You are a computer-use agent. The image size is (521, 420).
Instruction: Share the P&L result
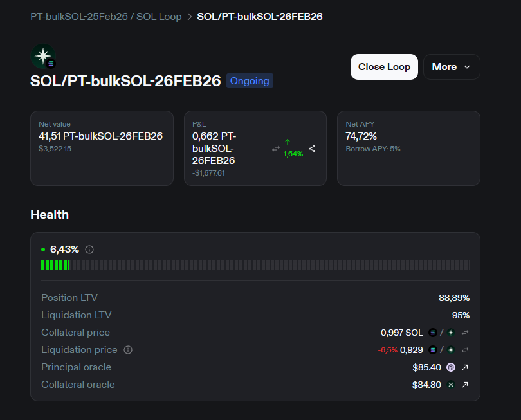[x=312, y=149]
